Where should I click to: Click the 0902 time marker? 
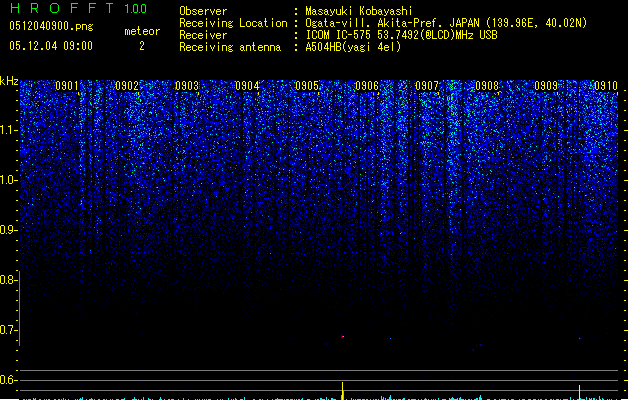point(127,86)
